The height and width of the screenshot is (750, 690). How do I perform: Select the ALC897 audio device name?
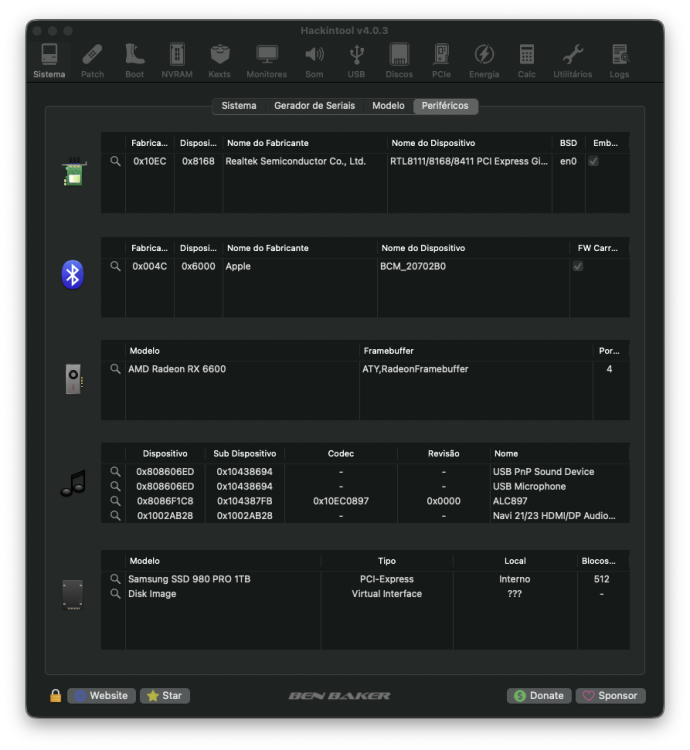510,501
